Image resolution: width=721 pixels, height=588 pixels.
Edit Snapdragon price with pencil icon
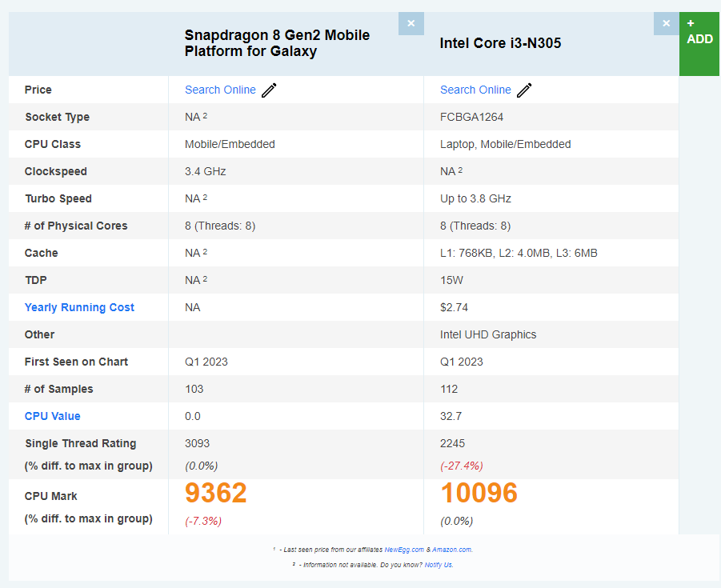[x=269, y=90]
